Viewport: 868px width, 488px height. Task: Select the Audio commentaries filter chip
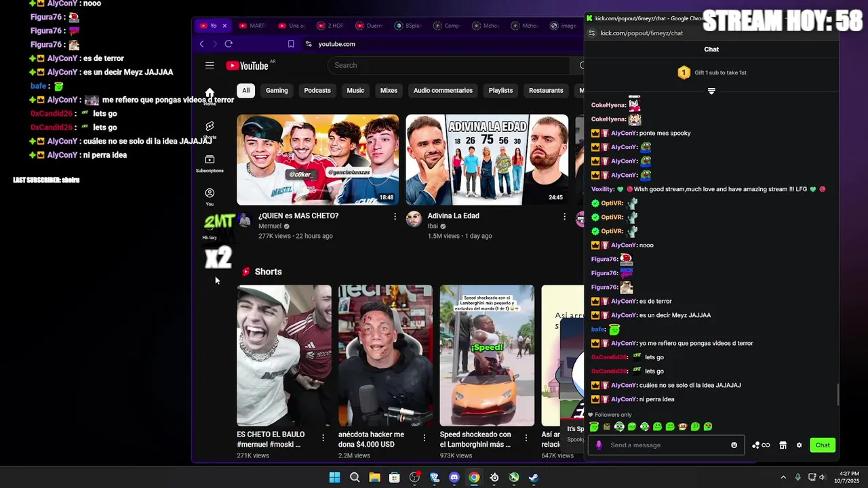(443, 91)
